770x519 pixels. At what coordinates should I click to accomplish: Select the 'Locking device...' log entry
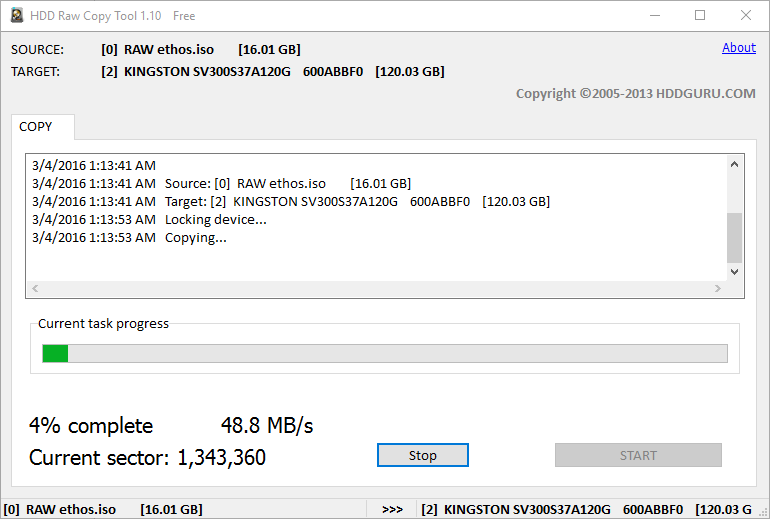149,219
